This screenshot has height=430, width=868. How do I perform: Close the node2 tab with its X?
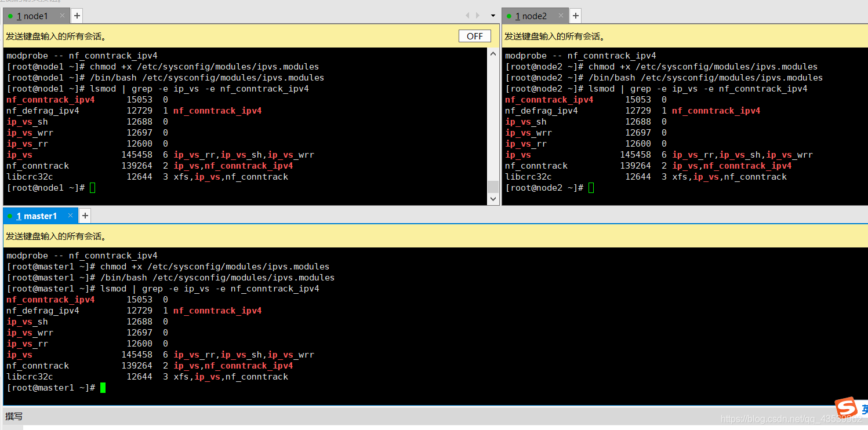pyautogui.click(x=561, y=16)
